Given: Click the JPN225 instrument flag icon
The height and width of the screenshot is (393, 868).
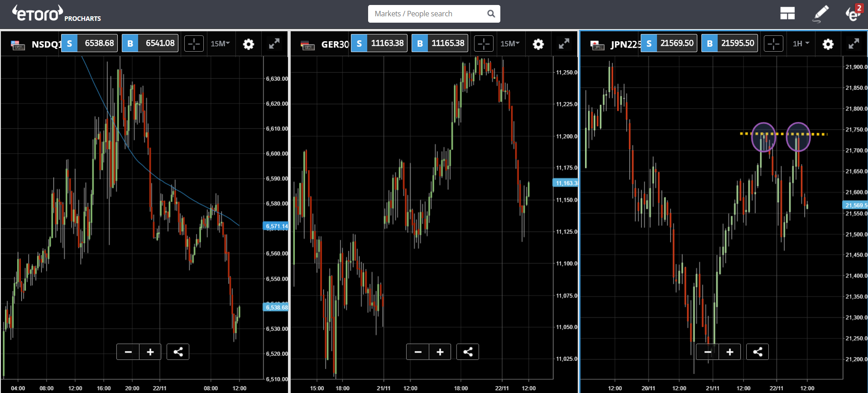Looking at the screenshot, I should coord(597,45).
